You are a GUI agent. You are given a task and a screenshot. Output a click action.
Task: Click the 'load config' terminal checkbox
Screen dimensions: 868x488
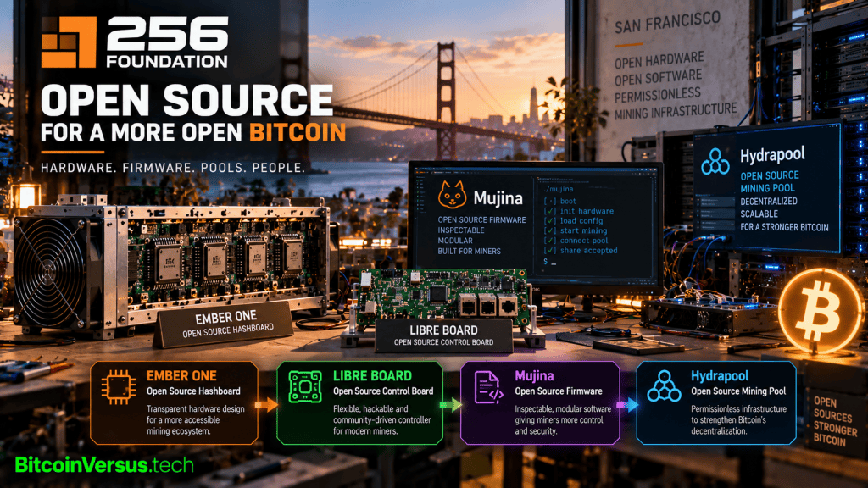pyautogui.click(x=549, y=221)
